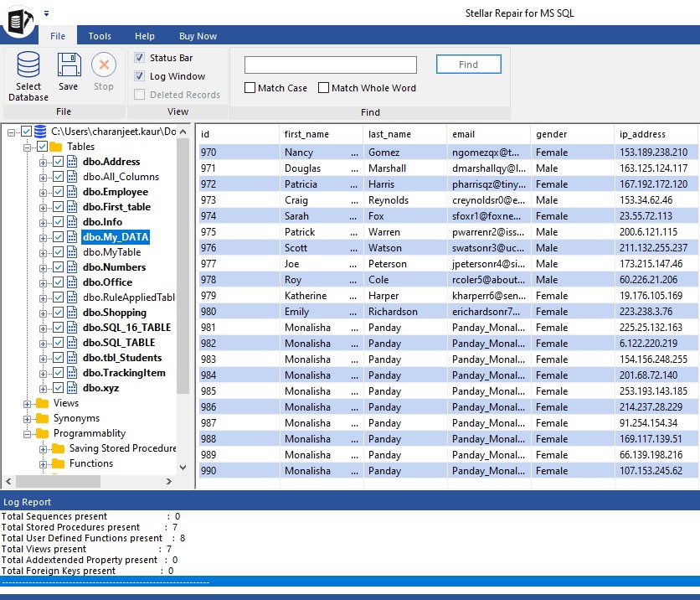The width and height of the screenshot is (700, 600).
Task: Expand the dbo.Employee table node
Action: click(44, 192)
